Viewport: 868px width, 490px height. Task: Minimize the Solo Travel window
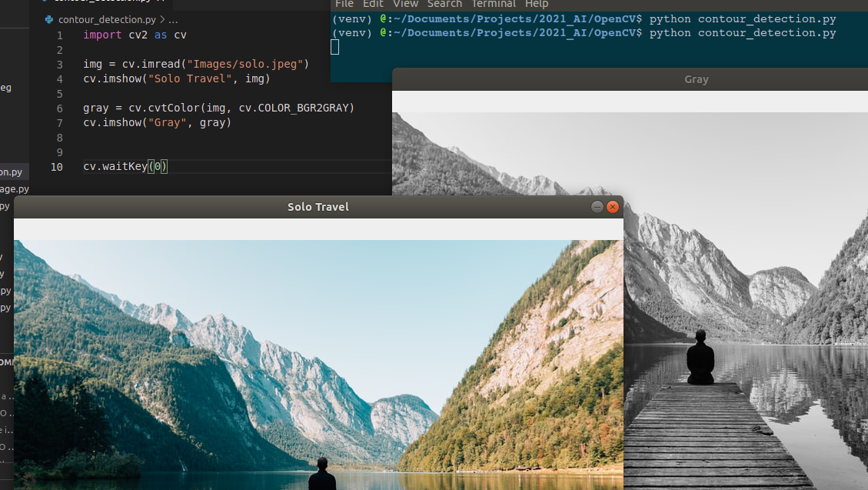click(597, 206)
